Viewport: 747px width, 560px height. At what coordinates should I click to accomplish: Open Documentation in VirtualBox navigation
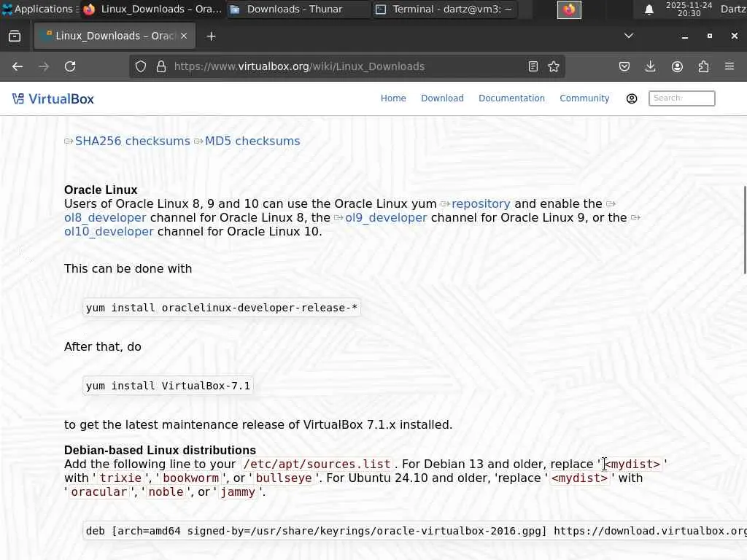(511, 98)
